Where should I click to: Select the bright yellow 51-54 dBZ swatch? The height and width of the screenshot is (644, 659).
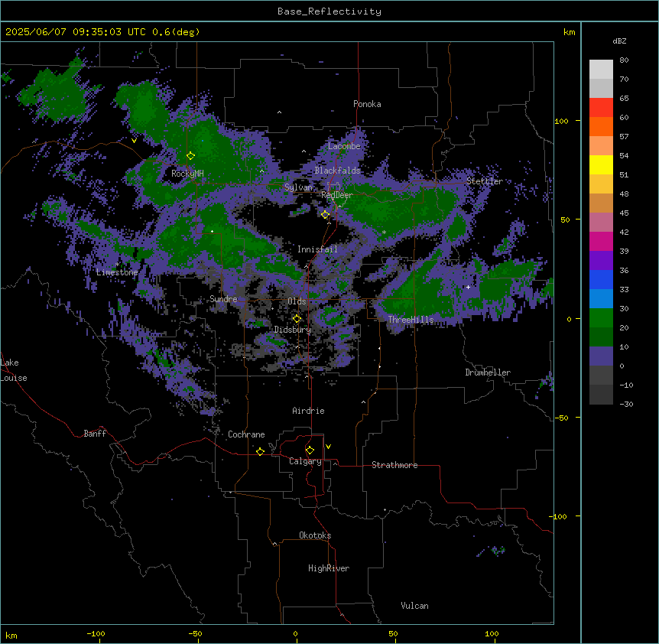[601, 164]
